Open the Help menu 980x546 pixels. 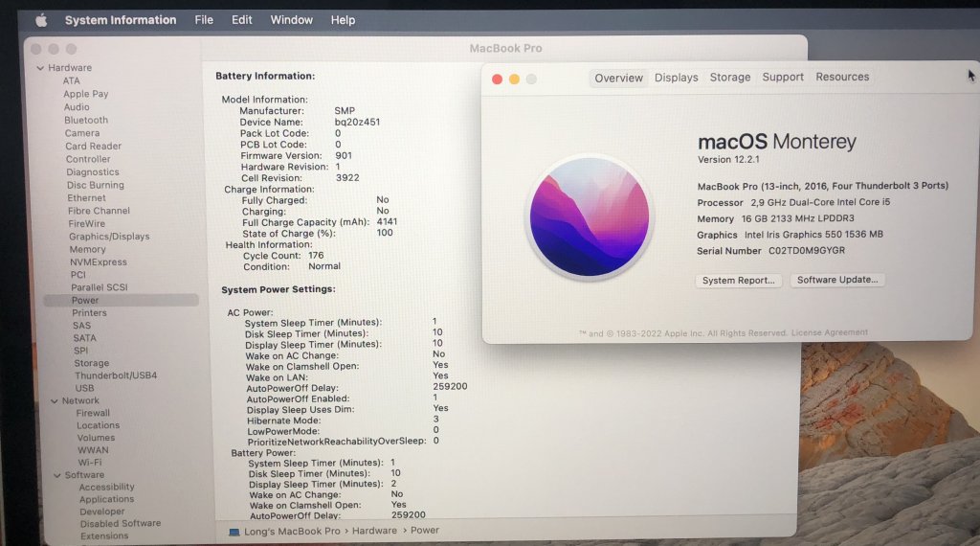(x=344, y=20)
